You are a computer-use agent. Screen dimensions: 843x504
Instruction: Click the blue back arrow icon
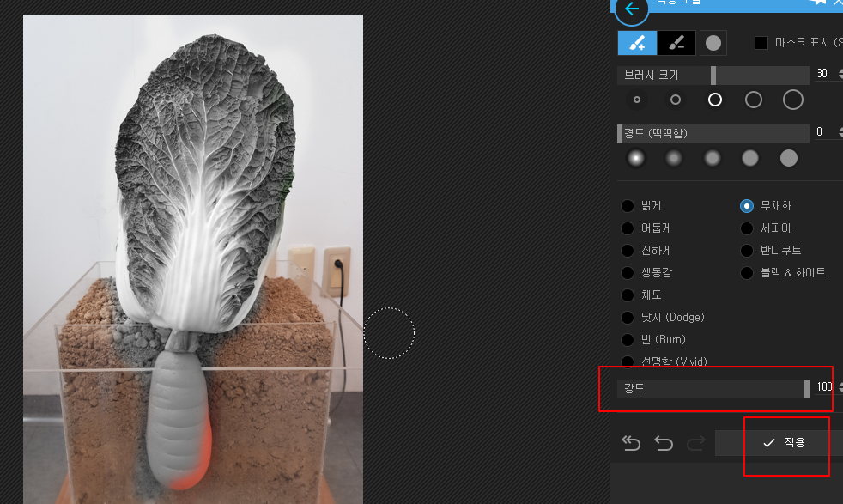point(632,9)
